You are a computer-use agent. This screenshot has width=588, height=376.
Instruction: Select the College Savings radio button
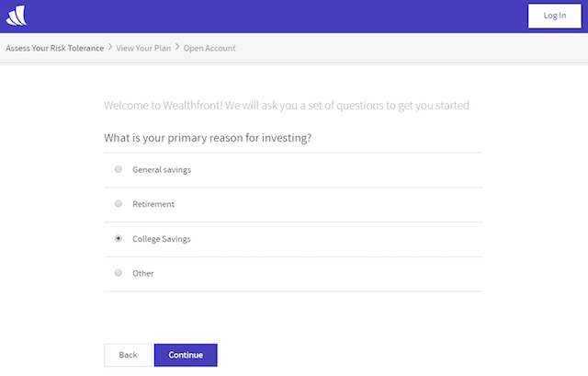click(119, 239)
